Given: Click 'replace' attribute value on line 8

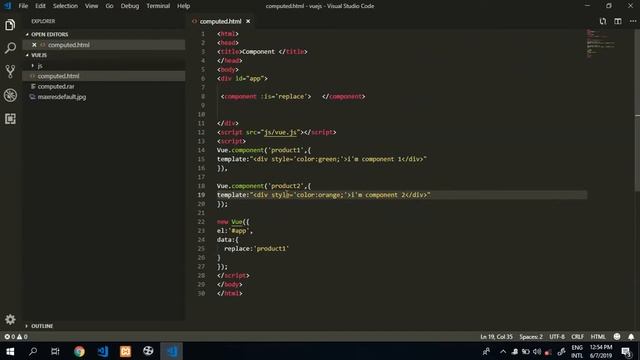Looking at the screenshot, I should pyautogui.click(x=291, y=97).
